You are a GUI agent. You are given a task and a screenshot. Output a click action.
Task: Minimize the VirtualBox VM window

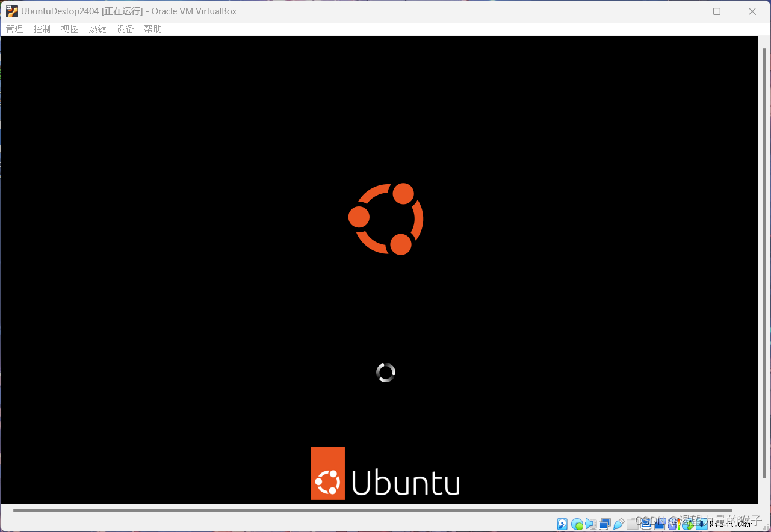click(682, 11)
